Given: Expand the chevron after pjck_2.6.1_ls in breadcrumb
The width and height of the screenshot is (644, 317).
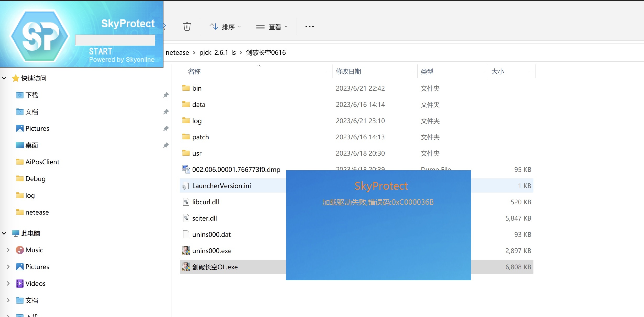Looking at the screenshot, I should point(241,53).
